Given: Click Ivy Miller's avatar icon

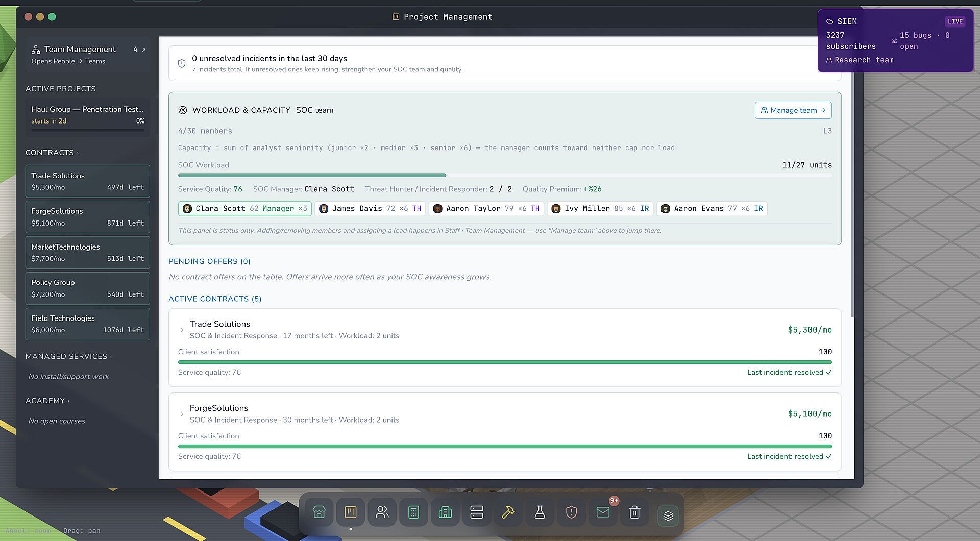Looking at the screenshot, I should tap(556, 209).
